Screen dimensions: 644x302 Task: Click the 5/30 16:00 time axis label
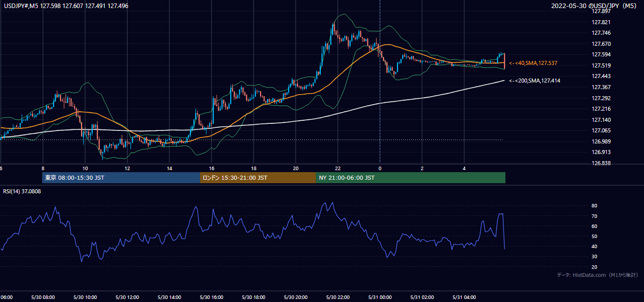[211, 297]
